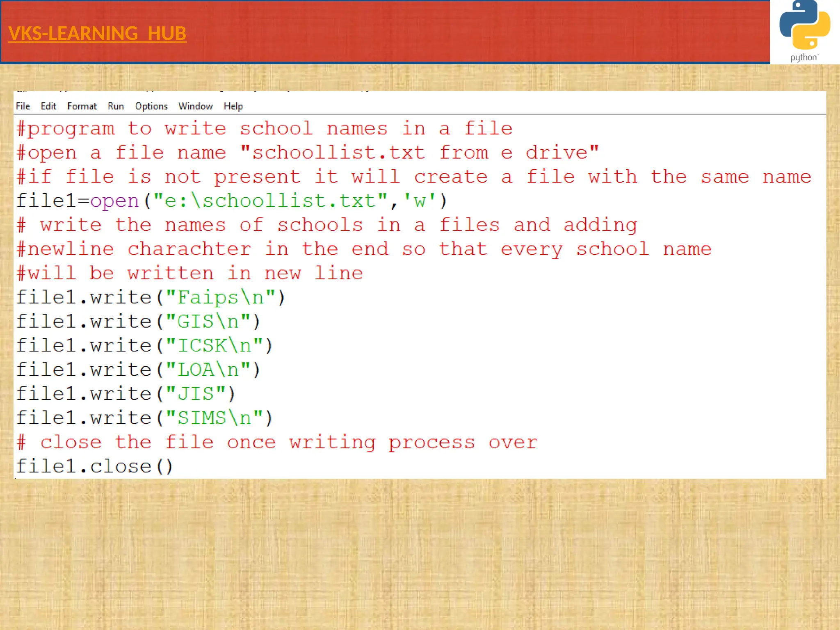Click the line file1.close()
Image resolution: width=840 pixels, height=630 pixels.
95,467
